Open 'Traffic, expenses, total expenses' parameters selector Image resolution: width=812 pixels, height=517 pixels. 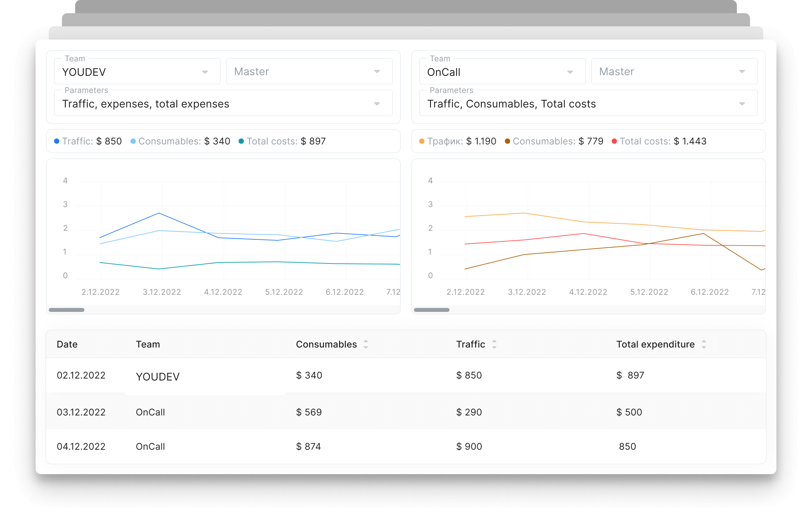point(223,104)
